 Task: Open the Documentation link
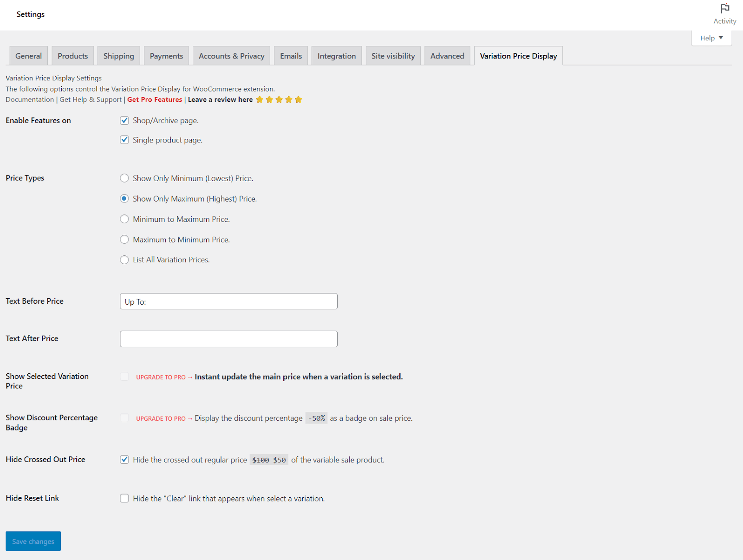click(30, 99)
